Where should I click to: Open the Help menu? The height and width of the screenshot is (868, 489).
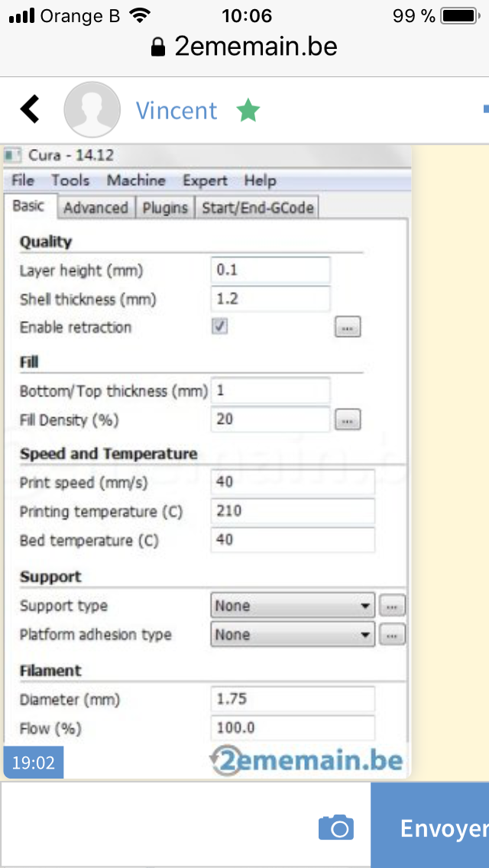(x=261, y=180)
